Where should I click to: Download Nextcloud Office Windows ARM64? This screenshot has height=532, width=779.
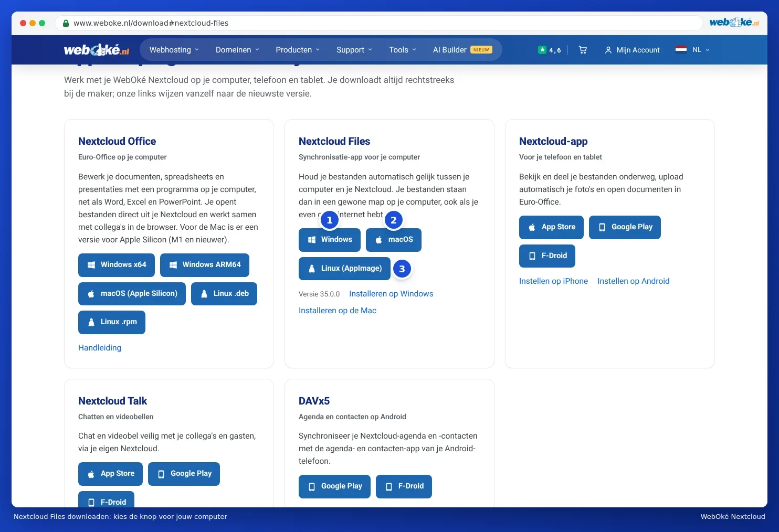tap(205, 265)
